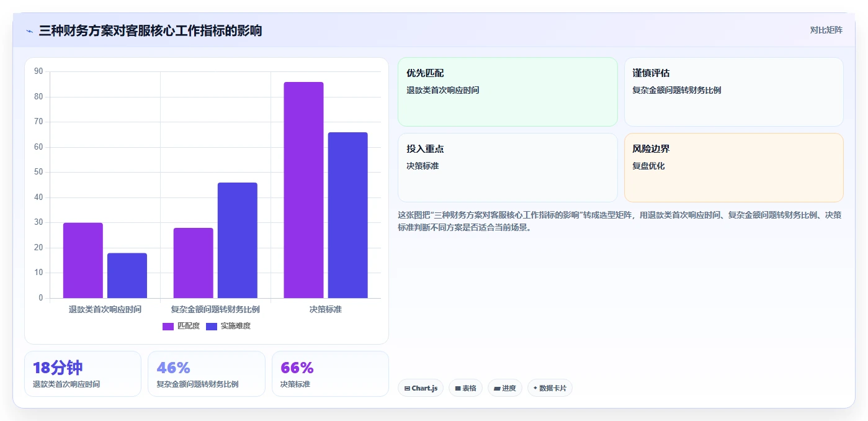Click the blue bar for 退款类首次响应时间

click(x=127, y=276)
